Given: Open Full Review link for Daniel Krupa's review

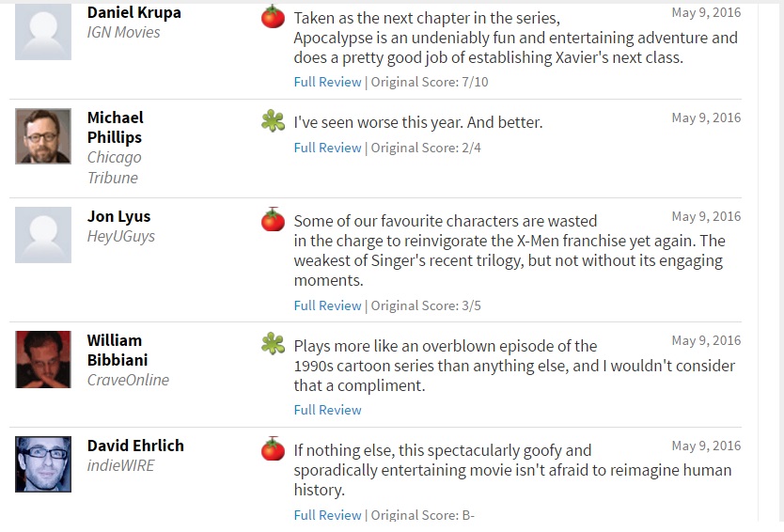Looking at the screenshot, I should [x=327, y=82].
